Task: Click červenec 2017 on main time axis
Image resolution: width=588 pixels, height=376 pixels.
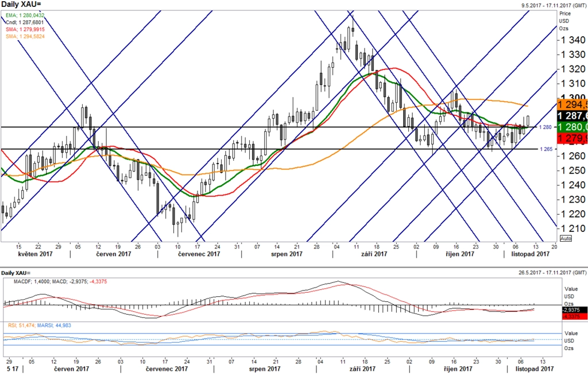Action: (199, 254)
